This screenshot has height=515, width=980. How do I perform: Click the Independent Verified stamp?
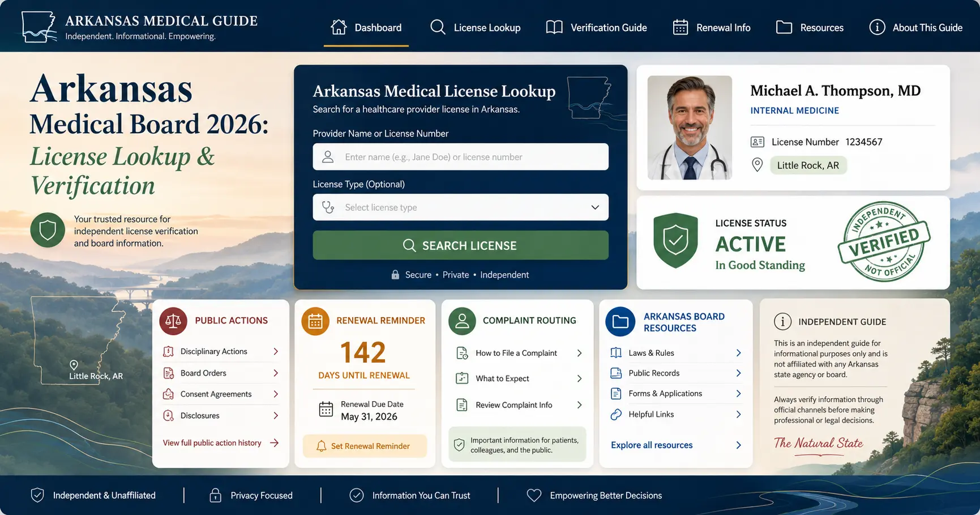[884, 241]
